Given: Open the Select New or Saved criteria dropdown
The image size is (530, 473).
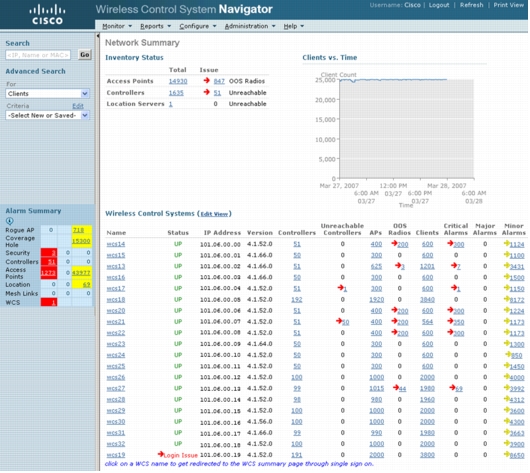Looking at the screenshot, I should pos(47,116).
